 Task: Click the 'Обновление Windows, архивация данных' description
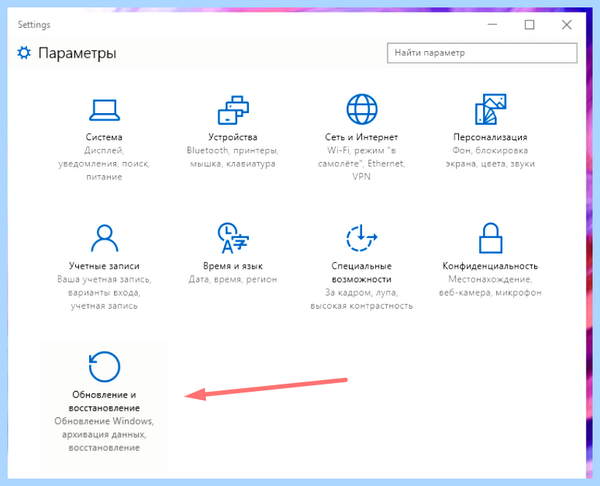click(104, 434)
